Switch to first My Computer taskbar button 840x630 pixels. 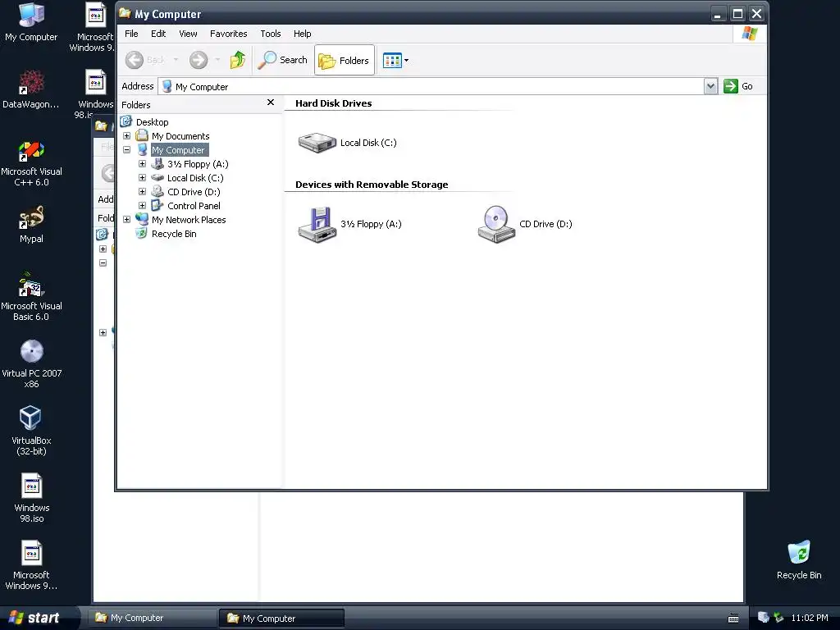(151, 618)
